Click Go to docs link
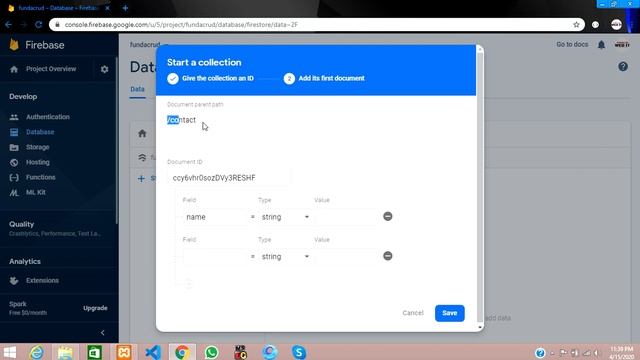This screenshot has height=360, width=640. click(x=572, y=44)
